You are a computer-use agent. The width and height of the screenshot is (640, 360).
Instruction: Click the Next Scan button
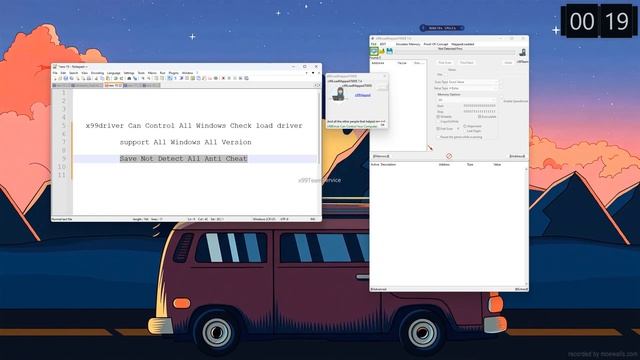point(467,62)
